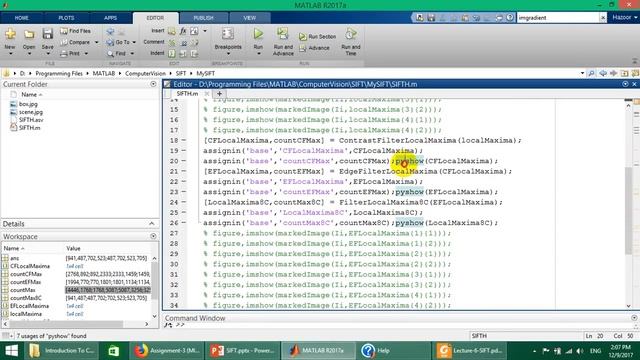Click the MATLAB folder in path
The width and height of the screenshot is (640, 360).
pyautogui.click(x=104, y=73)
